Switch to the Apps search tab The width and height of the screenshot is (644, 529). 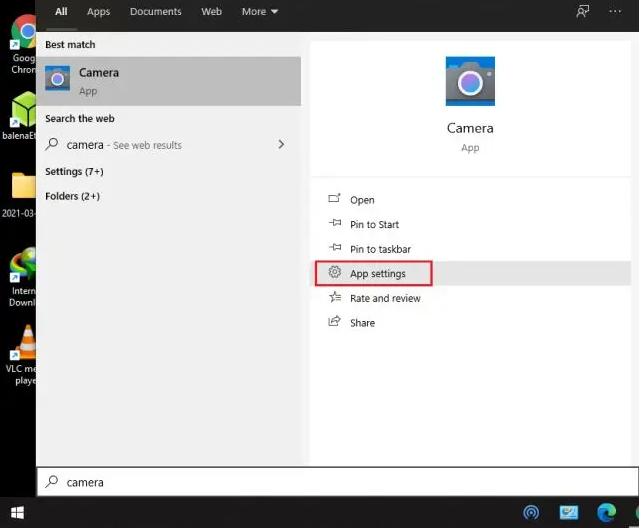click(x=99, y=12)
